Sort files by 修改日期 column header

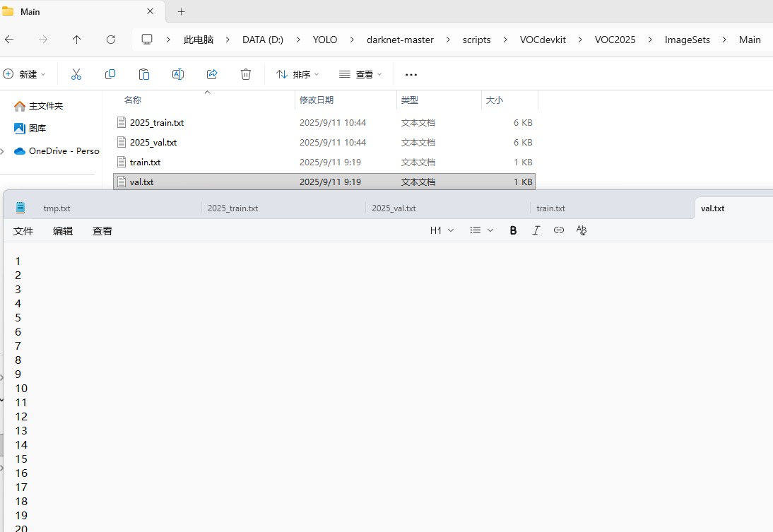pos(317,100)
